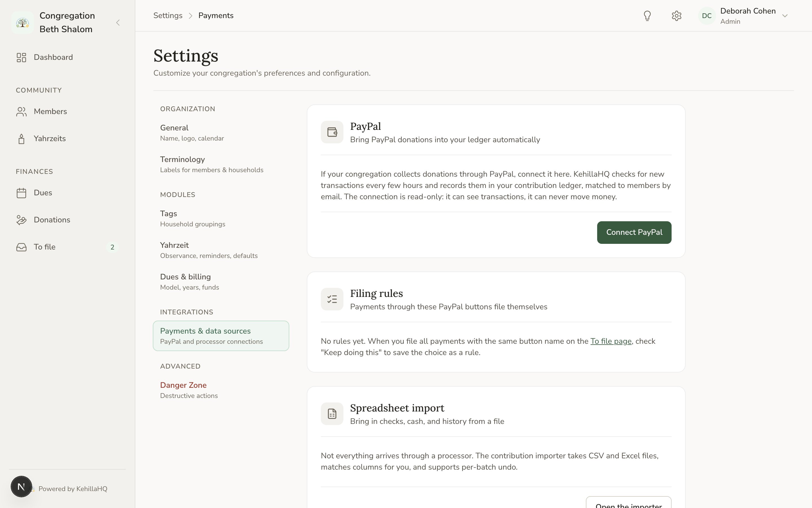The height and width of the screenshot is (508, 812).
Task: Click the ADVANCED section label
Action: pyautogui.click(x=180, y=367)
